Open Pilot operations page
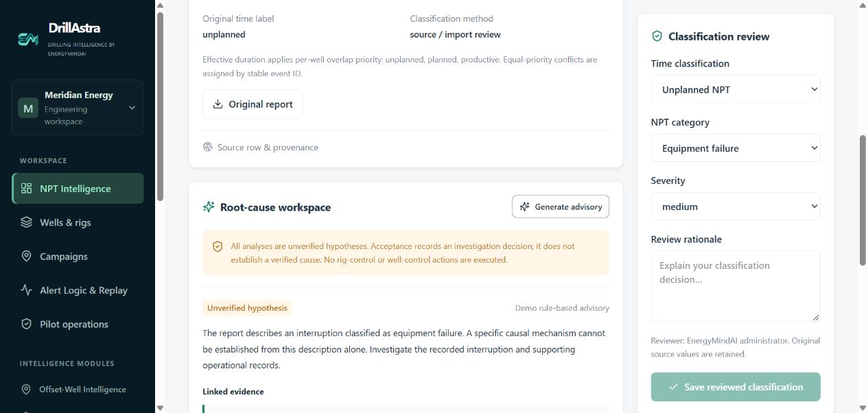Screen dimensions: 868x413 pos(78,324)
